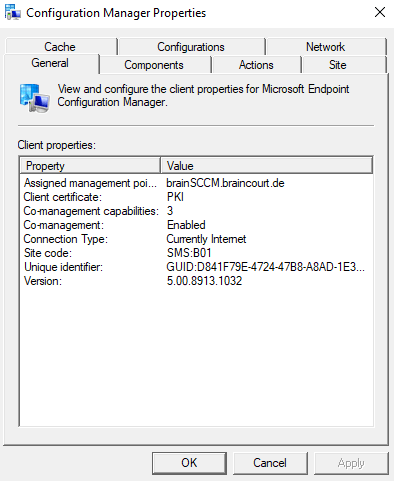Screen dimensions: 394x481
Task: Open the Configurations tab
Action: coord(191,47)
